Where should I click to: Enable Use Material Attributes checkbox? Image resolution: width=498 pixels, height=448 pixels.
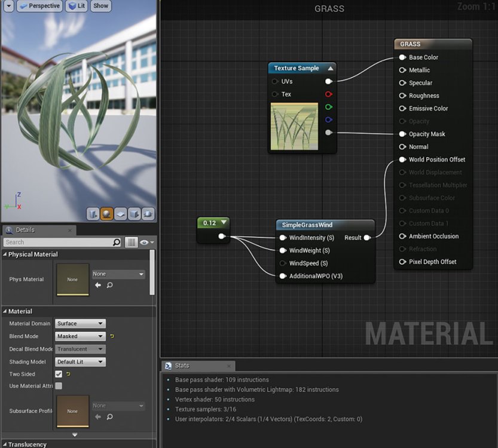pos(59,386)
